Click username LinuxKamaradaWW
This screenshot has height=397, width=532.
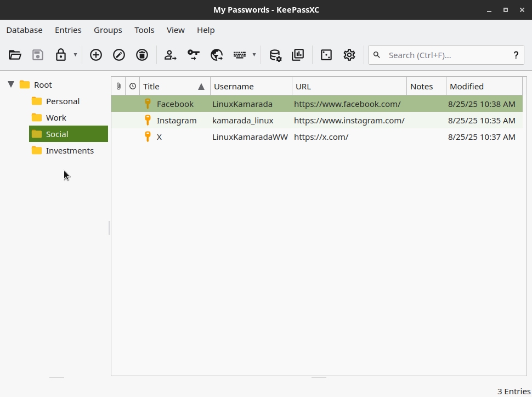click(250, 137)
